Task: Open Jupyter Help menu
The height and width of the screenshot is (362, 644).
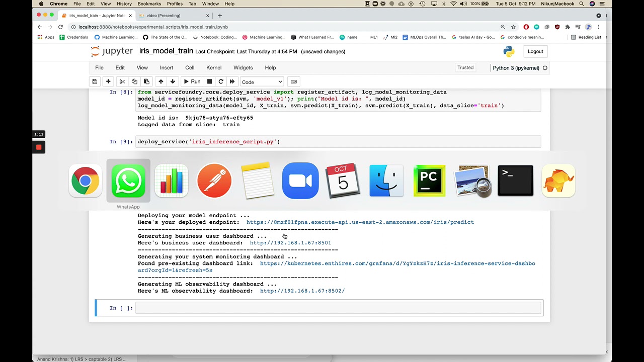Action: pos(270,67)
